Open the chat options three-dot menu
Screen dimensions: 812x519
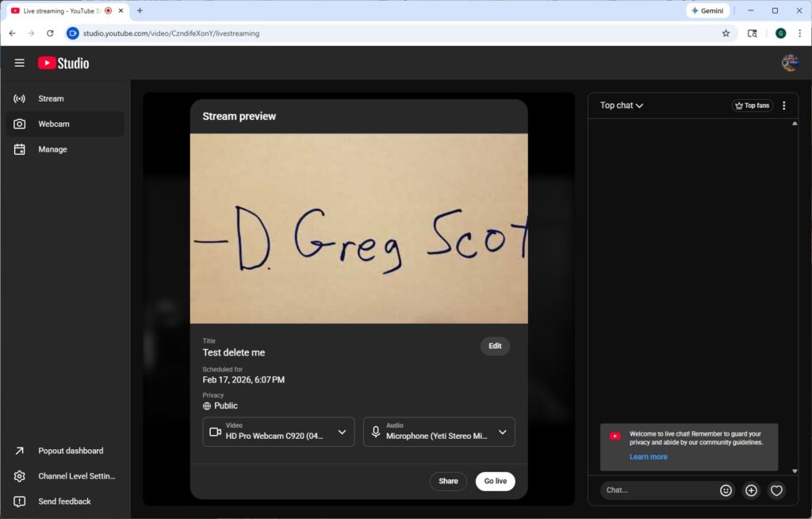click(784, 105)
